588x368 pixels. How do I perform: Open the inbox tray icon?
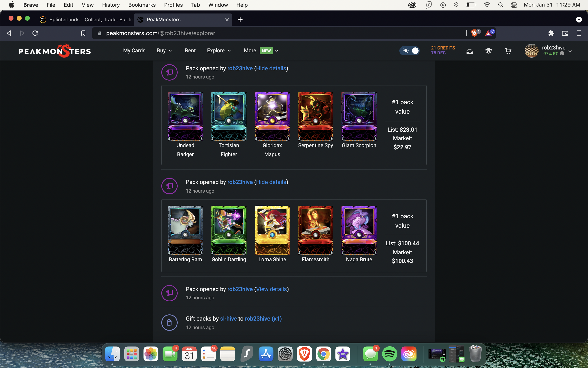click(470, 51)
